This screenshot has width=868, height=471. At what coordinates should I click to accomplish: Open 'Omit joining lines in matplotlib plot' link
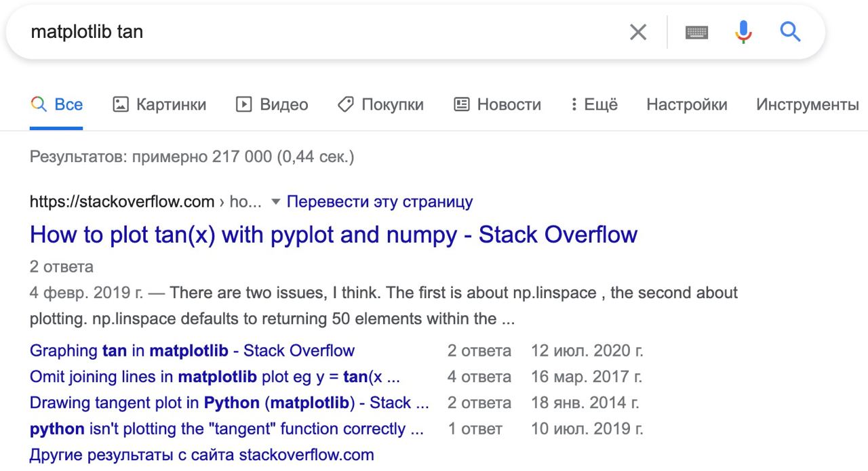(x=215, y=377)
